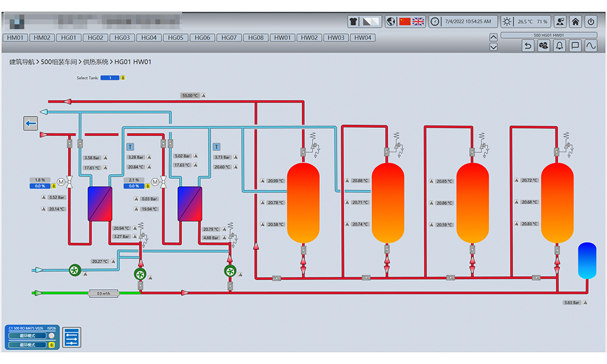Switch language using the UK flag
Viewport: 607px width, 364px height.
(418, 21)
